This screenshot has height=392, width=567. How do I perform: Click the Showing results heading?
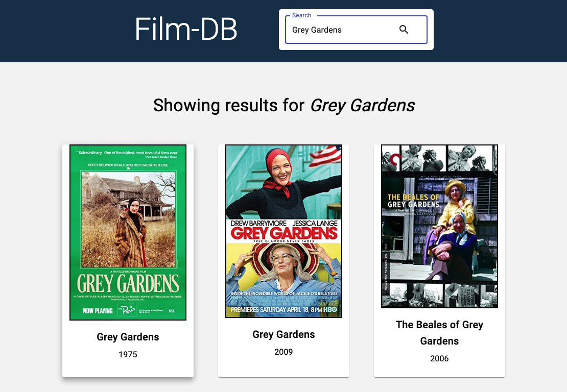pyautogui.click(x=283, y=105)
